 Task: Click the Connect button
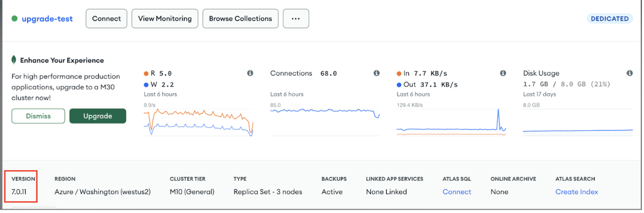pos(106,19)
